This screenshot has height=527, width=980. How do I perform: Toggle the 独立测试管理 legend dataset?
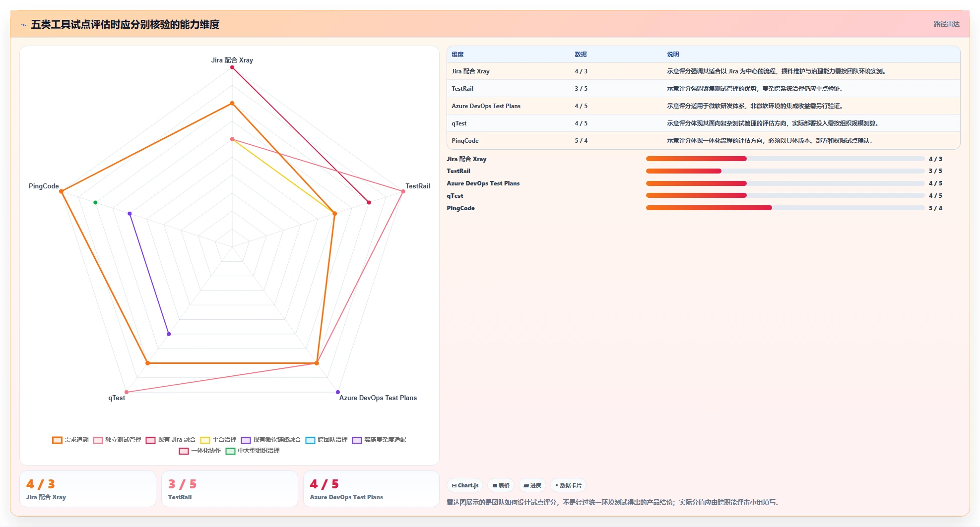click(x=117, y=440)
